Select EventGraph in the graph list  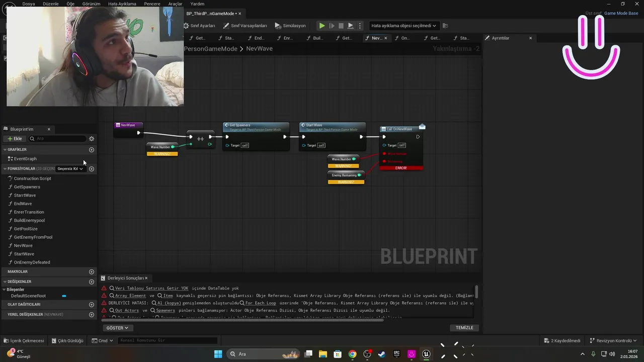[x=25, y=159]
